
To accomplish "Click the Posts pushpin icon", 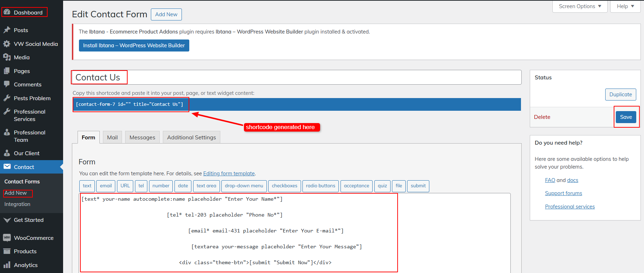I will (x=7, y=30).
